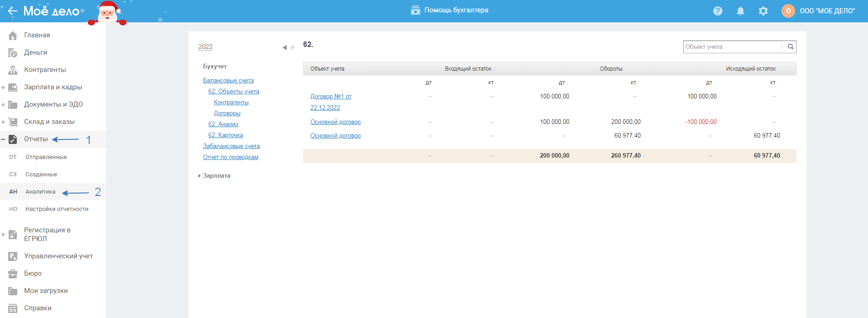This screenshot has width=868, height=318.
Task: Click the Главная home icon
Action: click(x=13, y=35)
